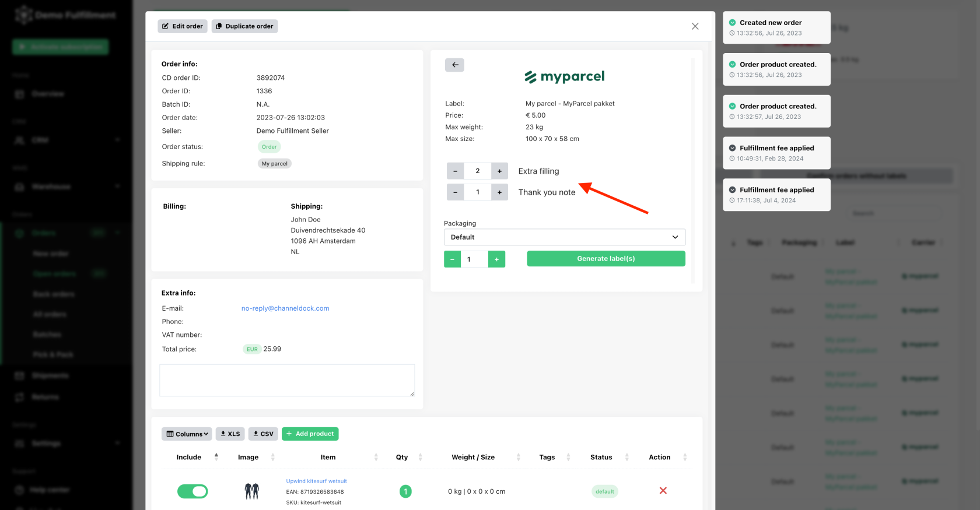Viewport: 980px width, 510px height.
Task: Click the Order product created 13:32:56 entry
Action: (x=776, y=69)
